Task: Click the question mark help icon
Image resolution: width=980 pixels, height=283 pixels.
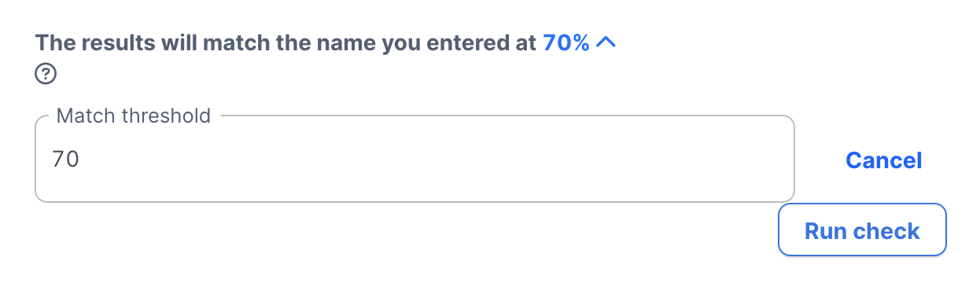Action: [46, 75]
